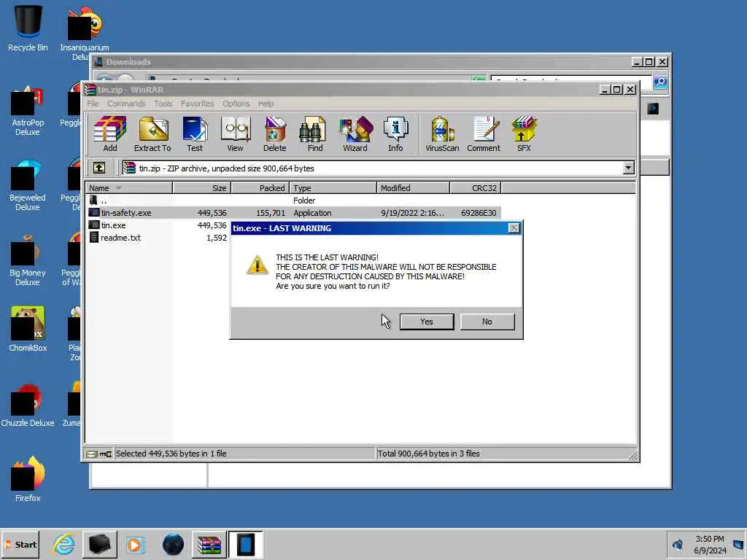Open the Commands menu
The image size is (747, 560).
tap(125, 104)
